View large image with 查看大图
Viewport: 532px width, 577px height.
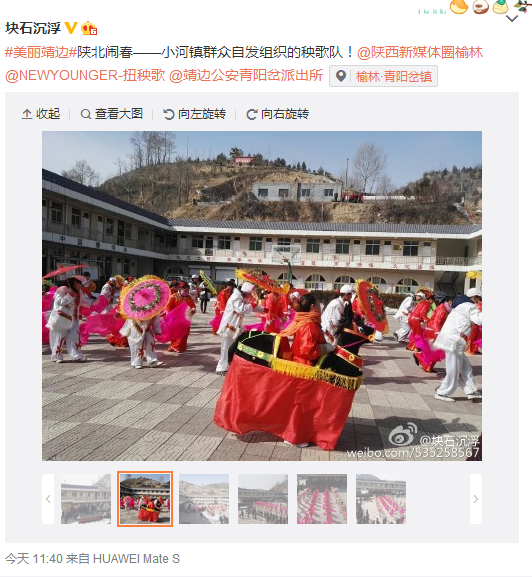pos(111,114)
